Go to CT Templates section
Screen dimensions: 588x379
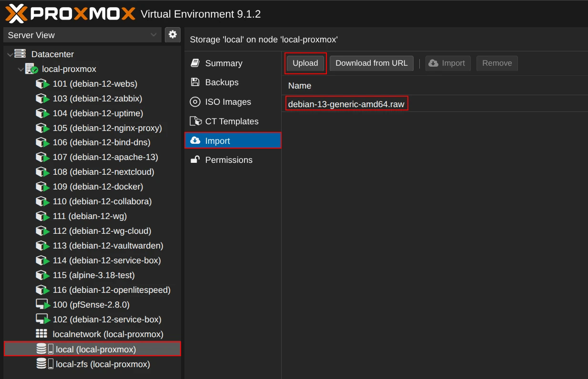click(232, 121)
